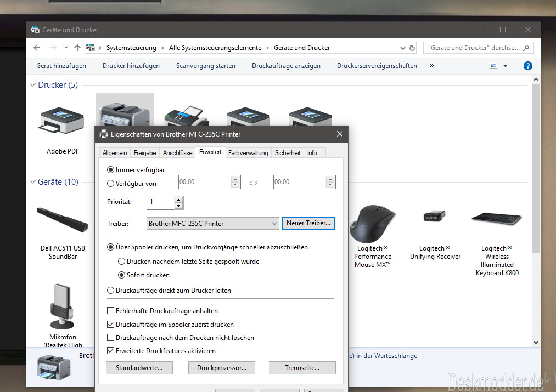The height and width of the screenshot is (392, 556).
Task: Uncheck 'Erweiterte Druckfeatures aktivieren'
Action: (111, 351)
